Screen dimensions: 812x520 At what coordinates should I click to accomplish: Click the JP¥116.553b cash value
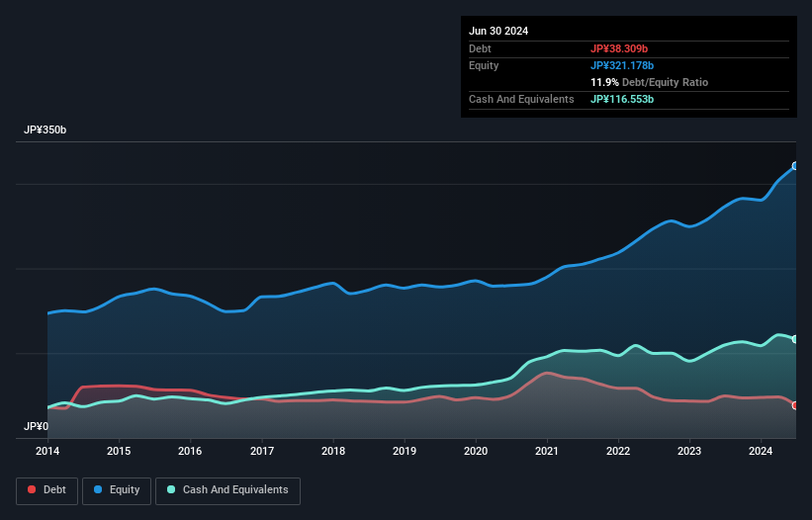628,100
